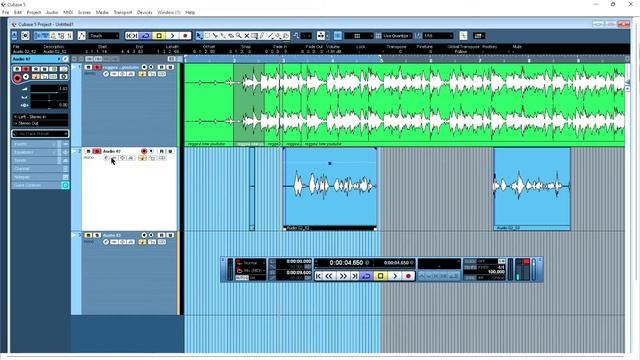Viewport: 640px width, 360px height.
Task: Select the Range Selection tool
Action: point(207,36)
